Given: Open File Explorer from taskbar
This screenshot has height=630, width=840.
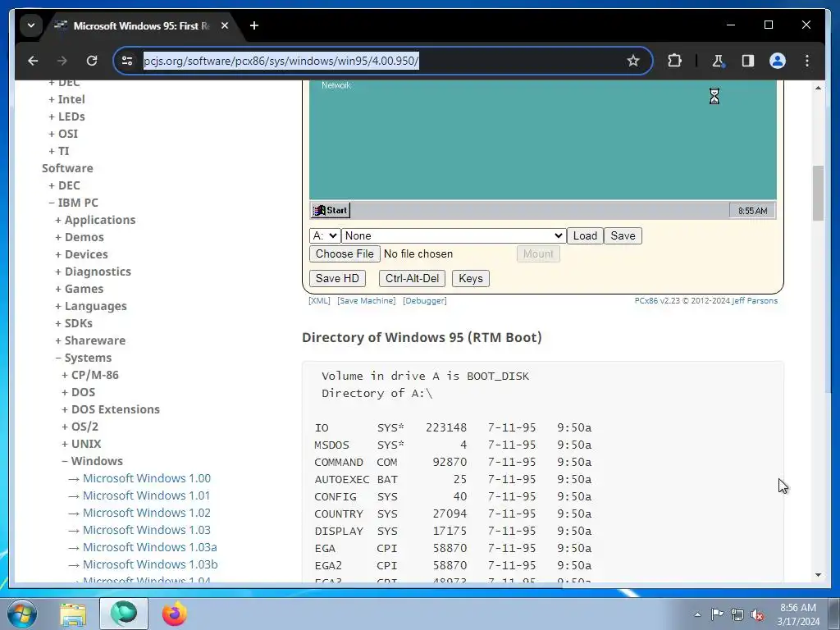Looking at the screenshot, I should click(x=73, y=614).
